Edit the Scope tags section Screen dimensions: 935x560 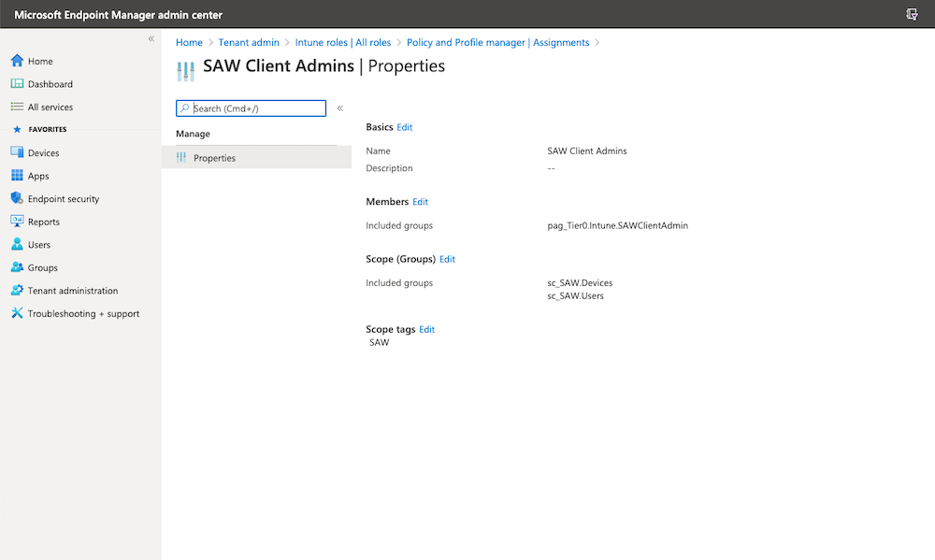pos(426,330)
